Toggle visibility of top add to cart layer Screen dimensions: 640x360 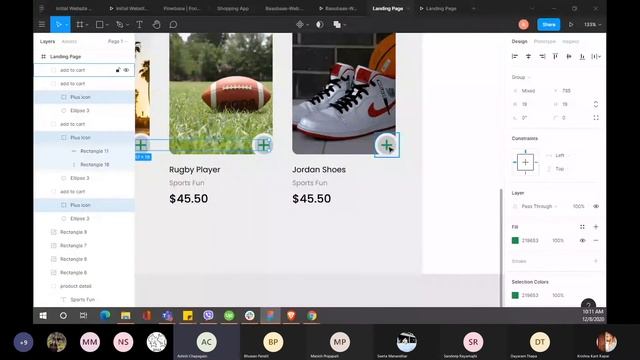point(127,70)
